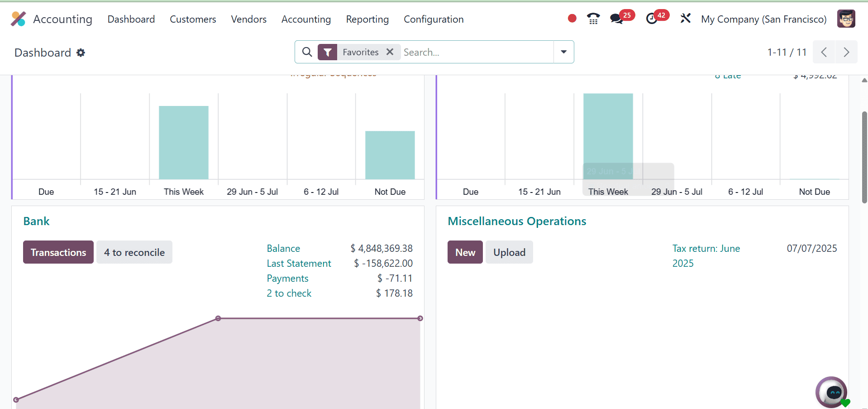Click in the Search input field
The width and height of the screenshot is (868, 409).
[477, 52]
